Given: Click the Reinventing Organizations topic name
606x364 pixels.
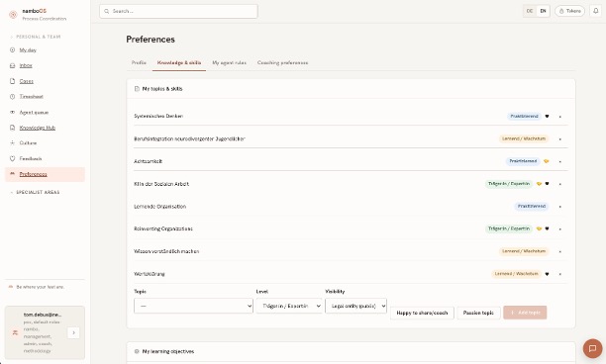Looking at the screenshot, I should 163,228.
